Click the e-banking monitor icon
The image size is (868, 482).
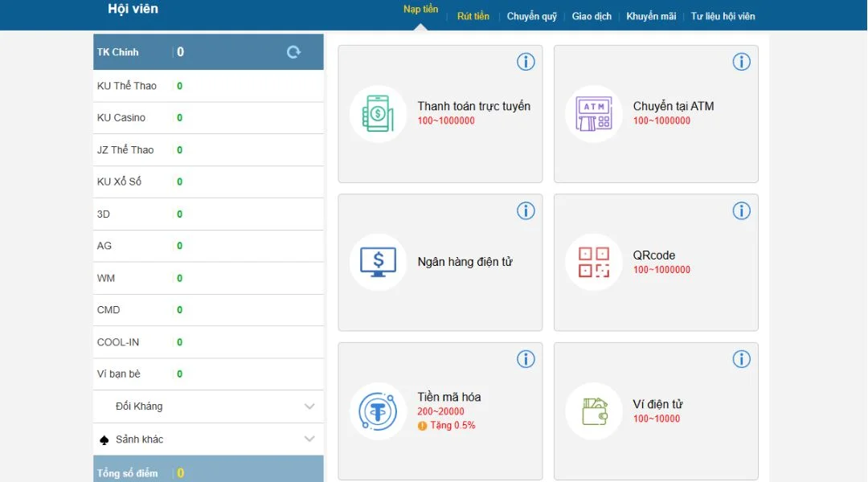[x=378, y=263]
